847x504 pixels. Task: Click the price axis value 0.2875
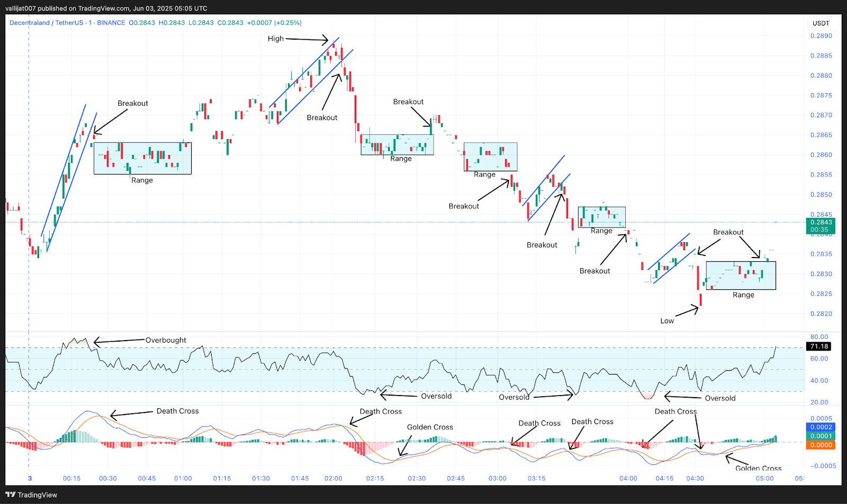click(821, 96)
